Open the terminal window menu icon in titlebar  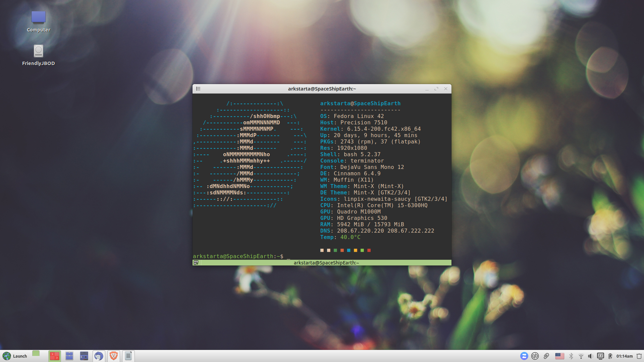click(x=198, y=89)
